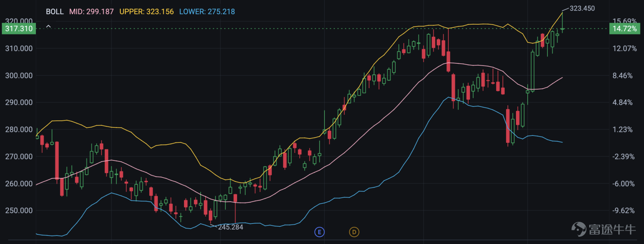Click the dividend 'D' event marker
The height and width of the screenshot is (244, 644).
click(354, 232)
